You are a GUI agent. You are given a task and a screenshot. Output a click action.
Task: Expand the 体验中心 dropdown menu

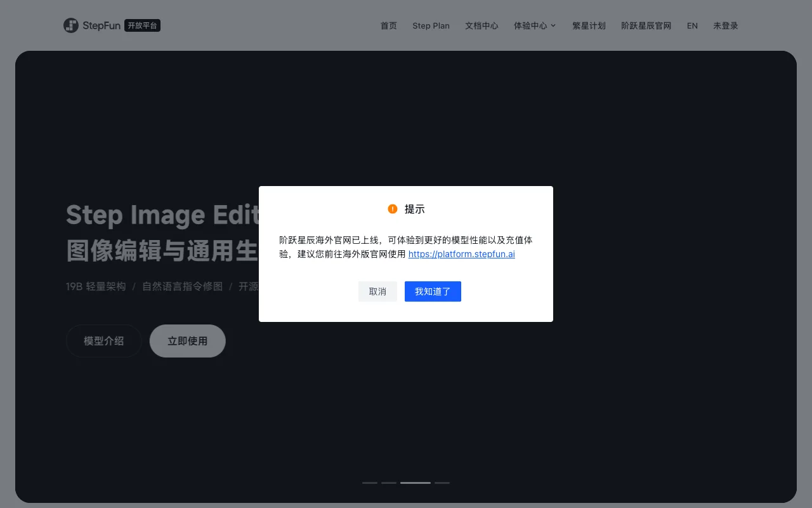(535, 26)
